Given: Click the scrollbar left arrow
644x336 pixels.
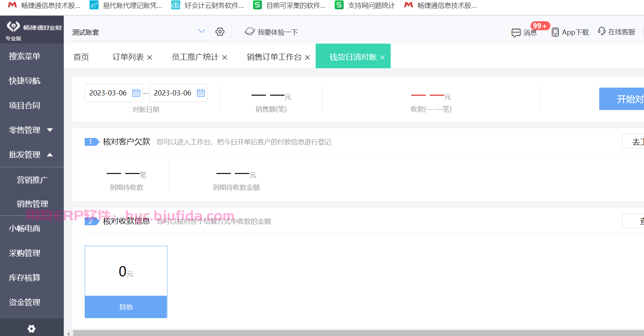Looking at the screenshot, I should coord(68,333).
